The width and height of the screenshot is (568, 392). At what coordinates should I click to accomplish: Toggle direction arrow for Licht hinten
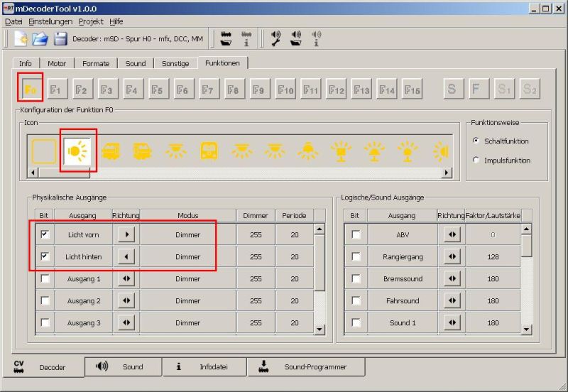pyautogui.click(x=126, y=256)
